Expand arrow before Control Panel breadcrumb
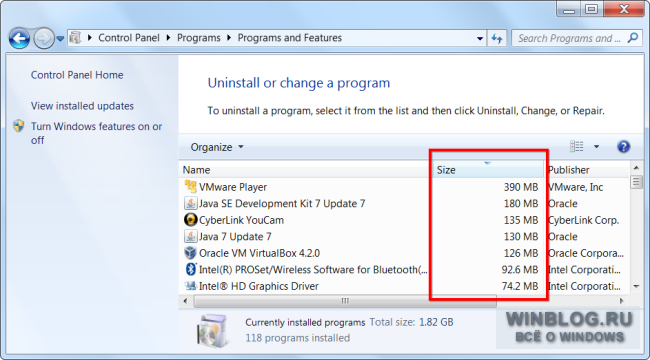650x360 pixels. tap(90, 38)
